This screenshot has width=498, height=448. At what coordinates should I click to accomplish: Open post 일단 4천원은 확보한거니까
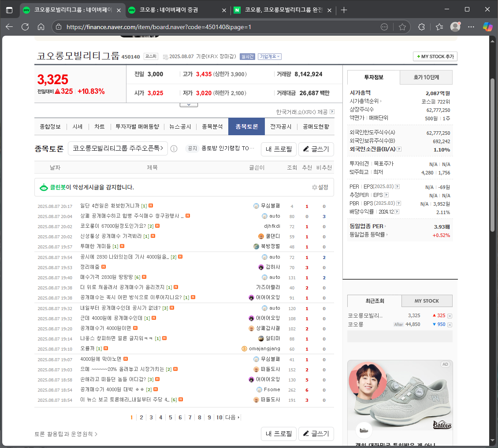pyautogui.click(x=110, y=206)
